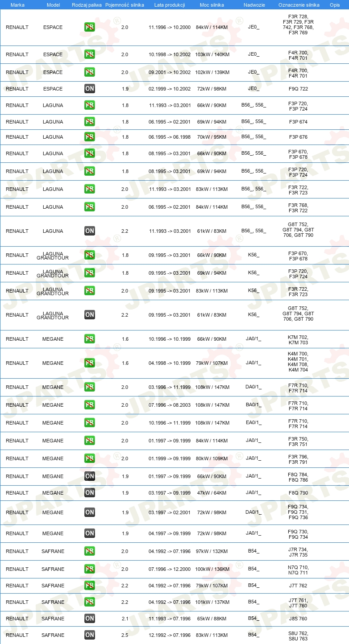Image resolution: width=349 pixels, height=644 pixels.
Task: Click the petrol icon for Laguna F3P 676
Action: [89, 137]
